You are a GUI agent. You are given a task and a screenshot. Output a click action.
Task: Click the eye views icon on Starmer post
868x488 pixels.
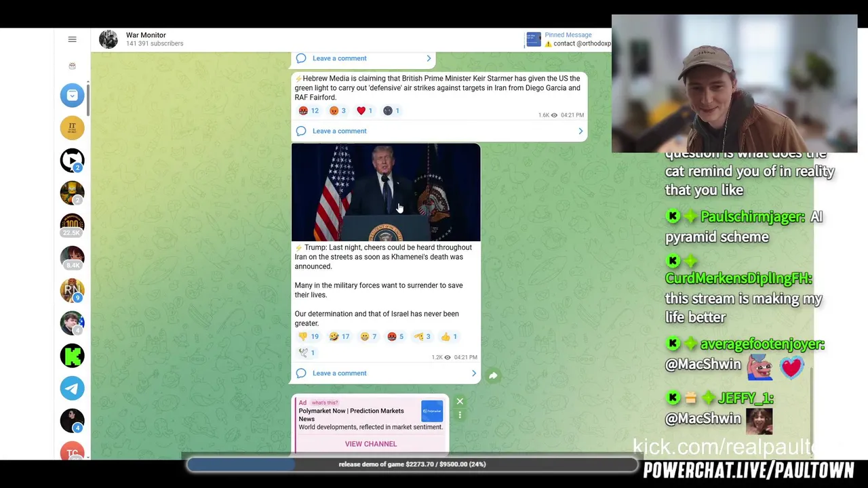554,115
